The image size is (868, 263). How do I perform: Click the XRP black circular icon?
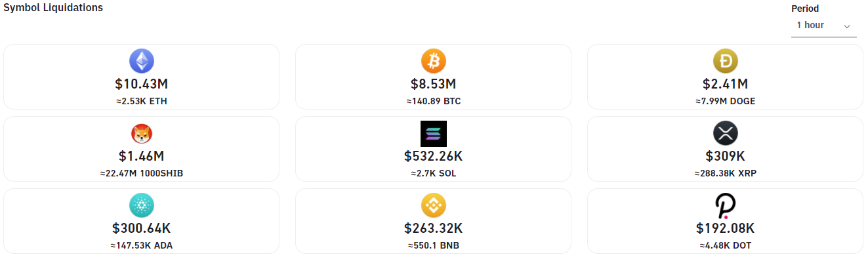coord(725,134)
